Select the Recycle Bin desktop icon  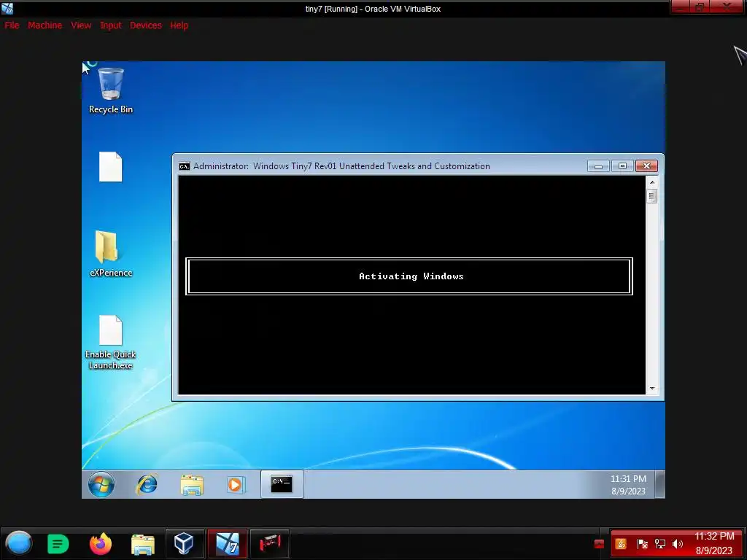(x=111, y=90)
